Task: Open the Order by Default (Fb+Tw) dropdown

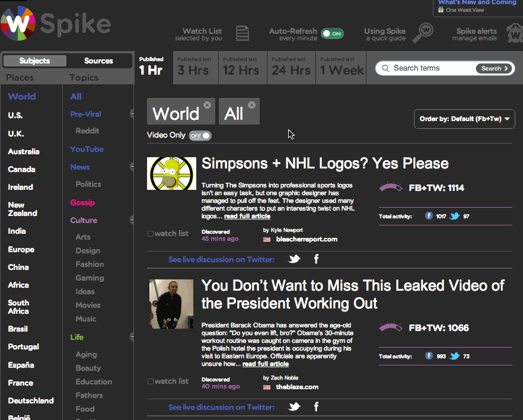Action: tap(464, 119)
